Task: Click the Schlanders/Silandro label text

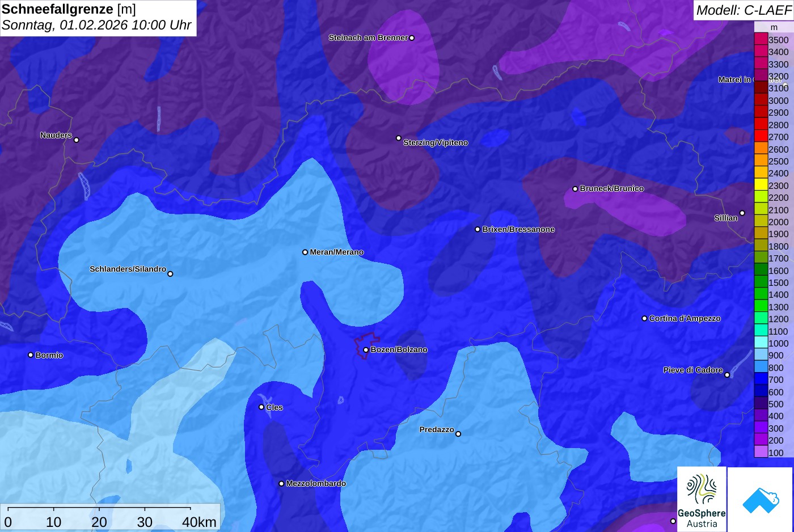Action: point(128,269)
